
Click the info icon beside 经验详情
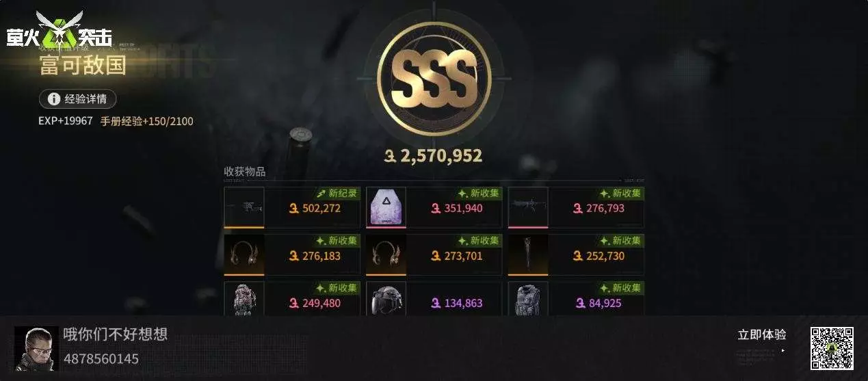click(53, 99)
